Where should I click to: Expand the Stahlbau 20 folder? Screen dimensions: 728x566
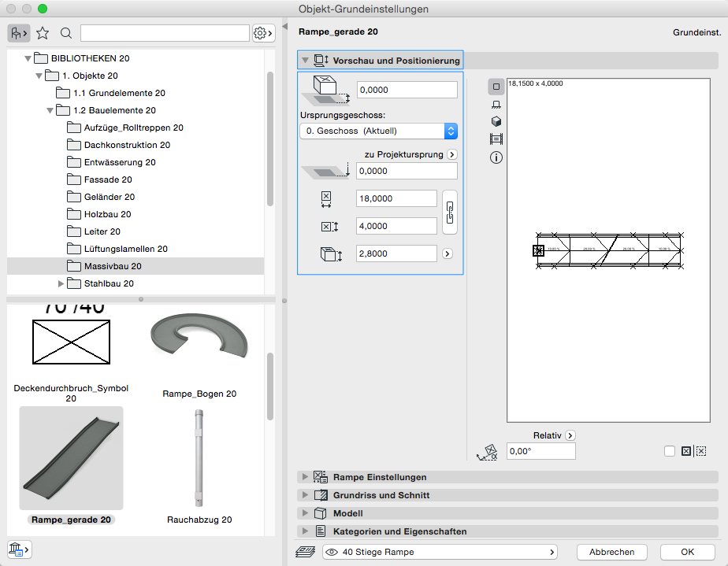tap(62, 283)
